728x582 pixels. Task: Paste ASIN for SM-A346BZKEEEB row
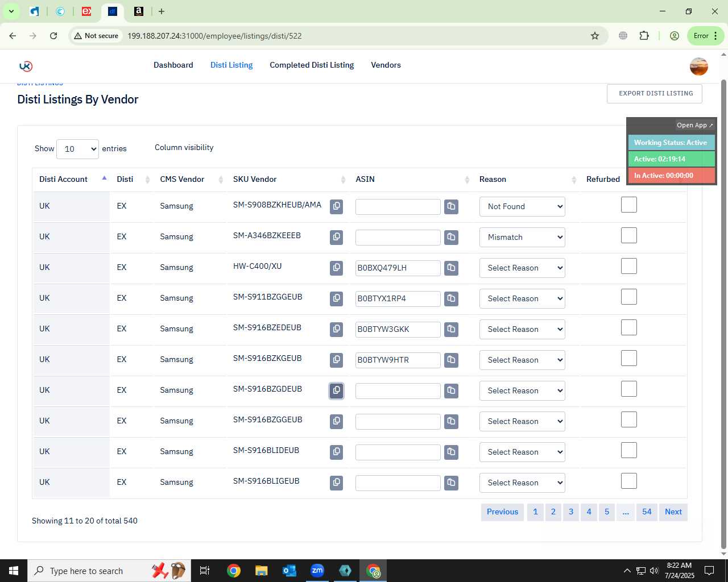(452, 237)
